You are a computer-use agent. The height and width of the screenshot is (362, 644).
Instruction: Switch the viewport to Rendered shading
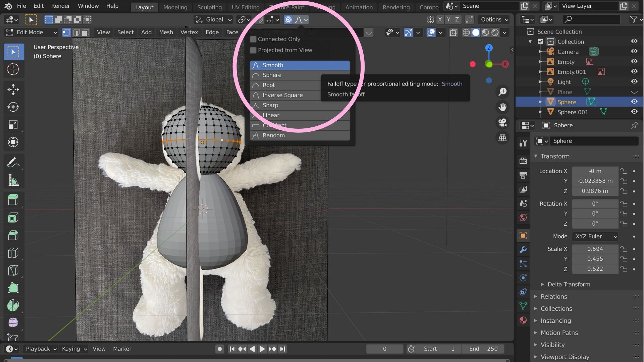[x=495, y=33]
